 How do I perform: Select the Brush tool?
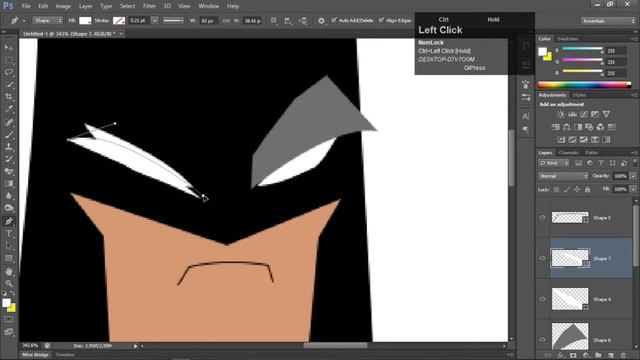[9, 134]
